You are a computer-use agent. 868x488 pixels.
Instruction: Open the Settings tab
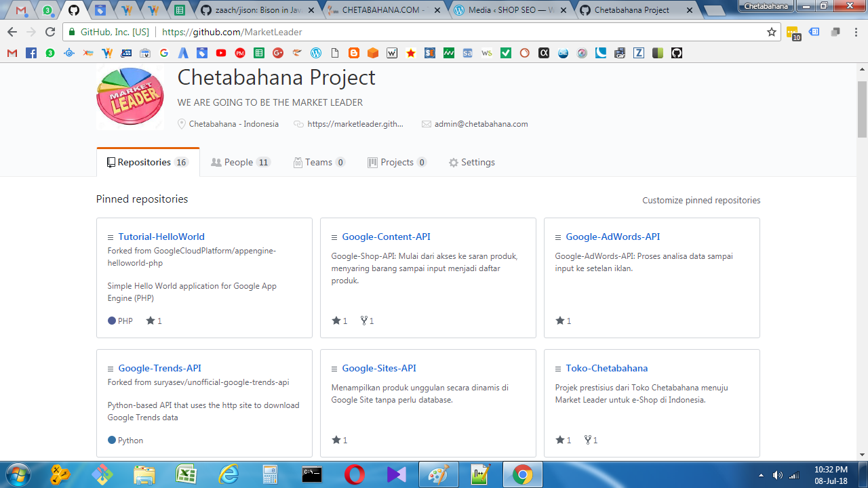472,162
